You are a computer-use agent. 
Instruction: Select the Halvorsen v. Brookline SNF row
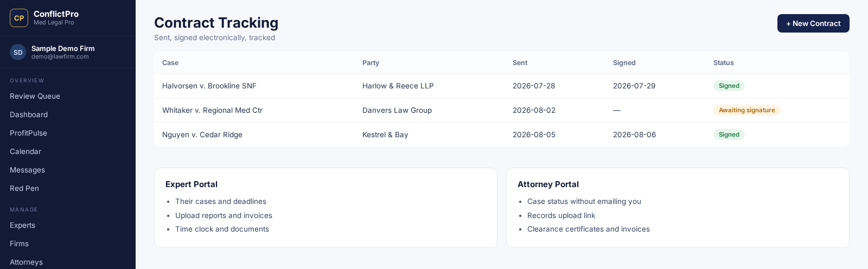click(502, 86)
